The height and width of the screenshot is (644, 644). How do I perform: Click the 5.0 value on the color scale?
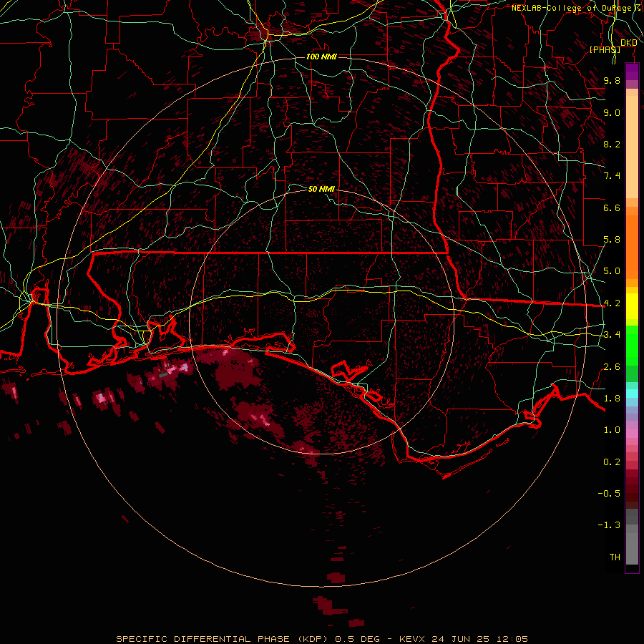click(x=612, y=271)
